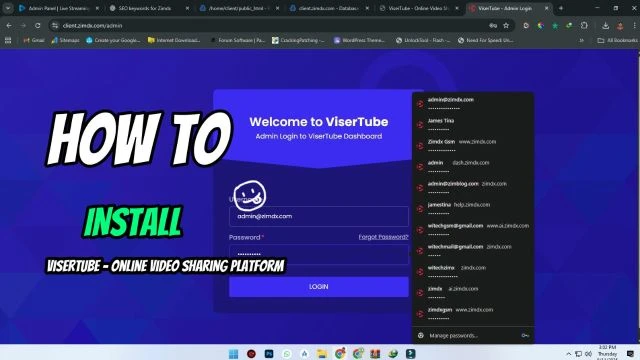Image resolution: width=640 pixels, height=360 pixels.
Task: Open the browser Downloads icon
Action: (x=606, y=26)
